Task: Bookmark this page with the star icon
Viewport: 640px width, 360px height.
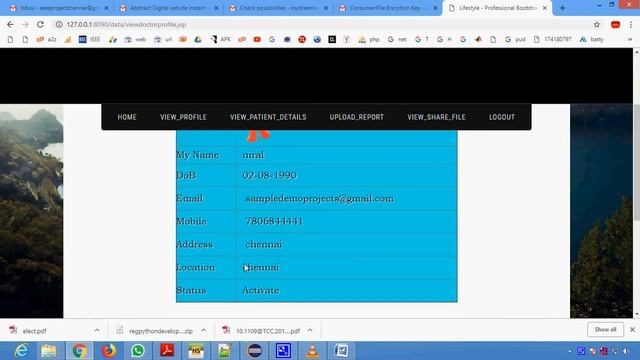Action: 597,24
